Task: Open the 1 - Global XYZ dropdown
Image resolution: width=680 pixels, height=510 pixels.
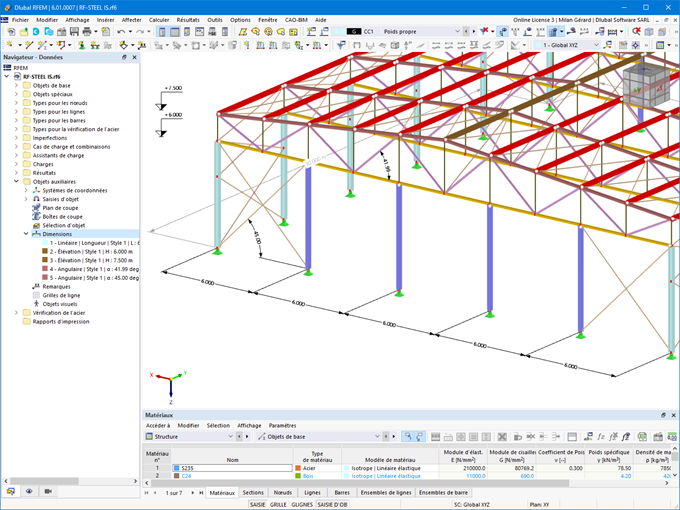Action: (x=596, y=45)
